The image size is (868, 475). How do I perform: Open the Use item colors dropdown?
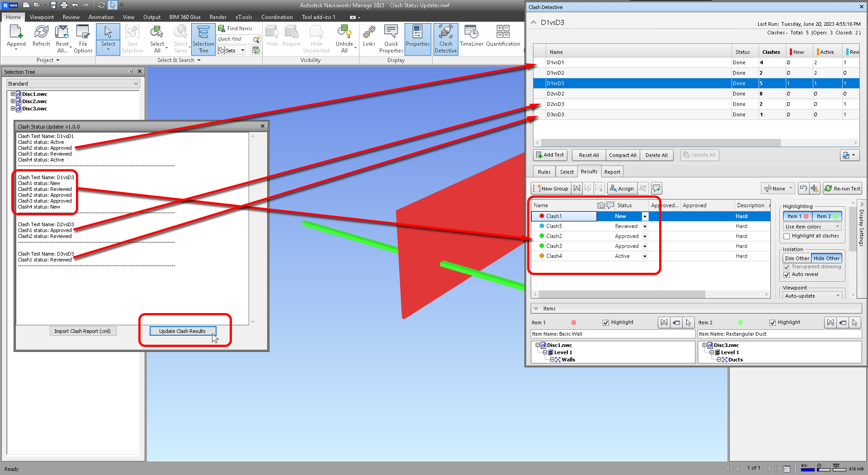[x=812, y=227]
